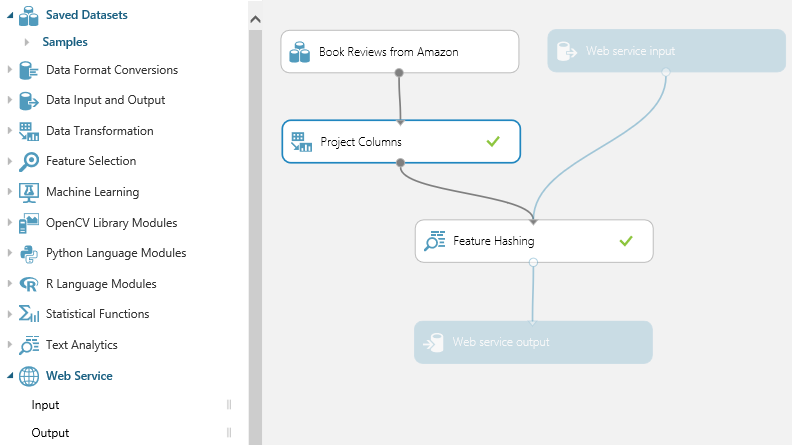Click the Data Transformation grid icon
Viewport: 792px width, 445px height.
(x=29, y=131)
